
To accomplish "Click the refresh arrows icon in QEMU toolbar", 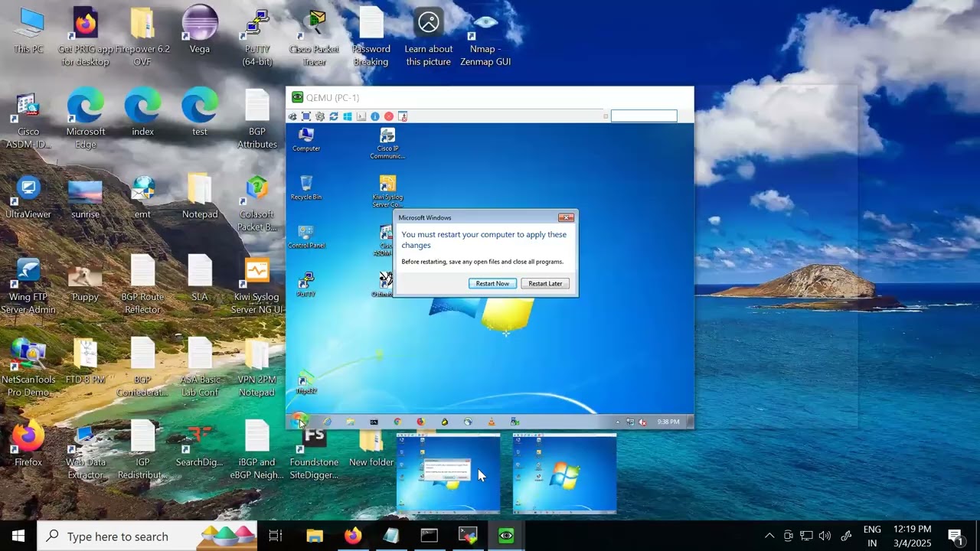I will (x=334, y=116).
